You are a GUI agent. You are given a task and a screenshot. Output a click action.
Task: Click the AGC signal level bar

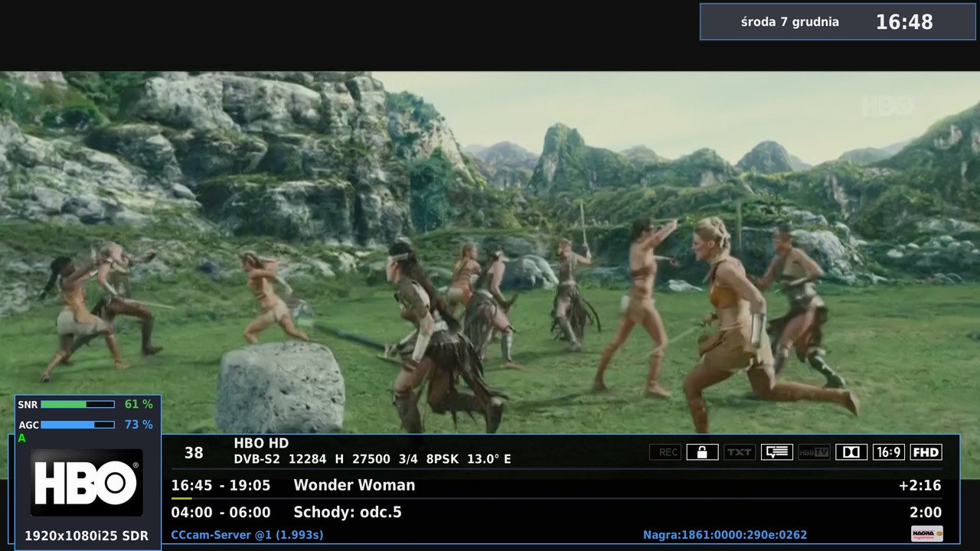[77, 425]
